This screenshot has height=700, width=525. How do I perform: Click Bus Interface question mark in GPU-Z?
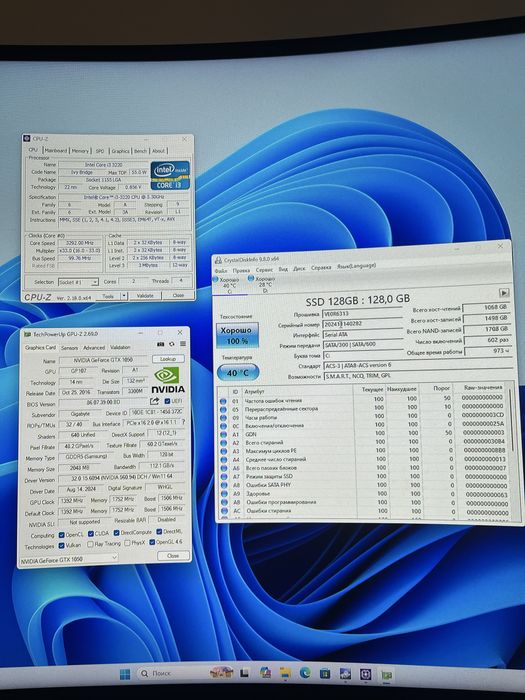pos(183,422)
